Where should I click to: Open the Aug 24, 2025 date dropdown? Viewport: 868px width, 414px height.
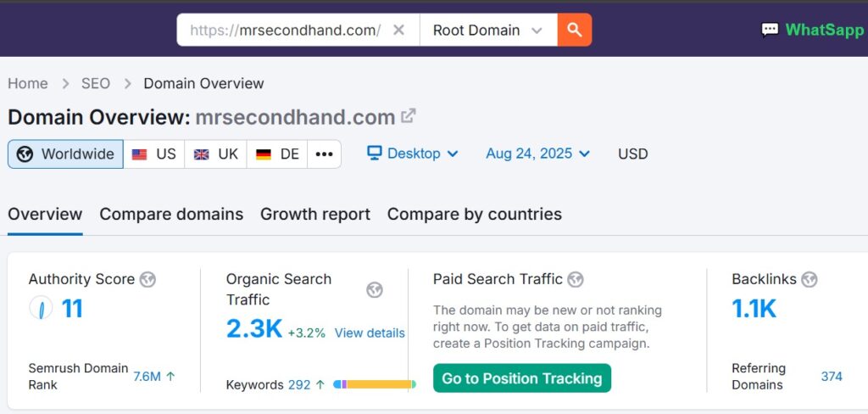[538, 154]
